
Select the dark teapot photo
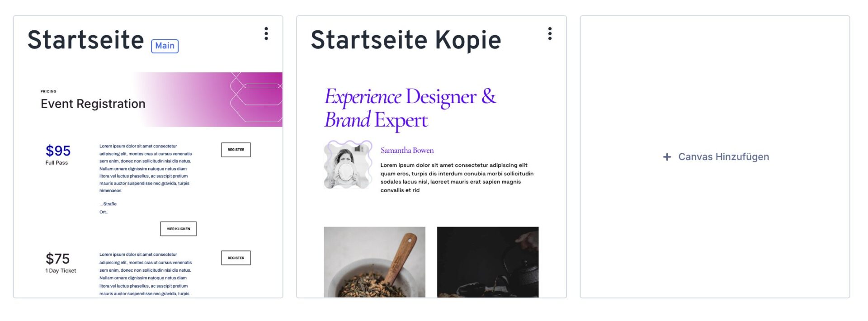(x=487, y=262)
